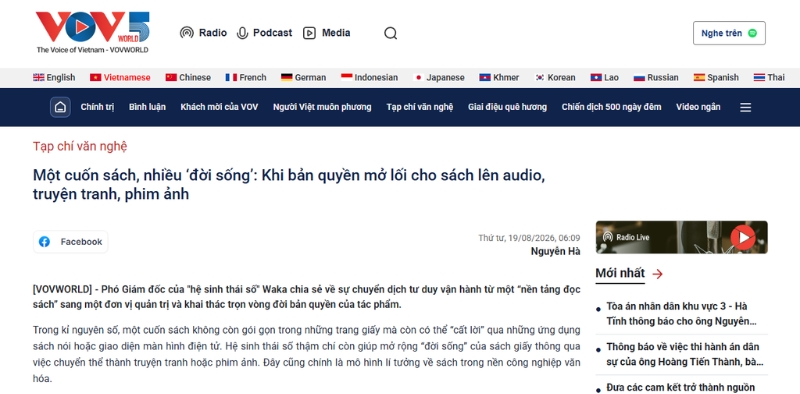Switch language to Lao
This screenshot has height=394, width=800.
[605, 78]
